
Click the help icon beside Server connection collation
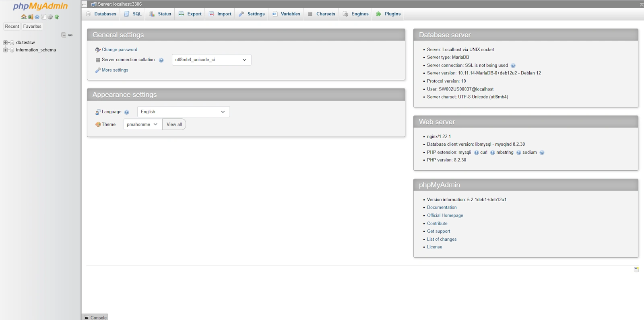[x=161, y=60]
